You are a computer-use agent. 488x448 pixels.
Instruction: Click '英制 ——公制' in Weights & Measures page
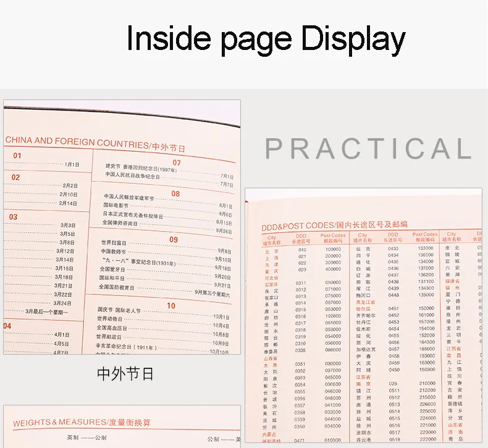click(x=86, y=438)
